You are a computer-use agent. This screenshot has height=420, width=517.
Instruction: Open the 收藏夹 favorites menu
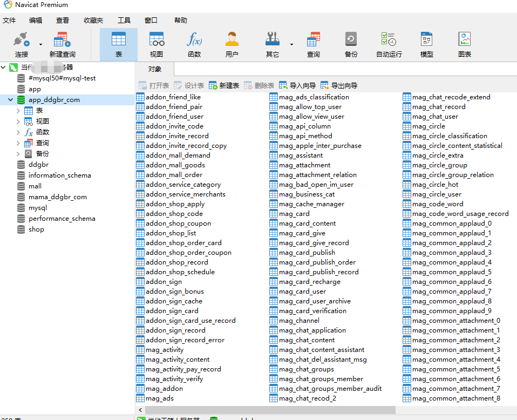tap(93, 21)
